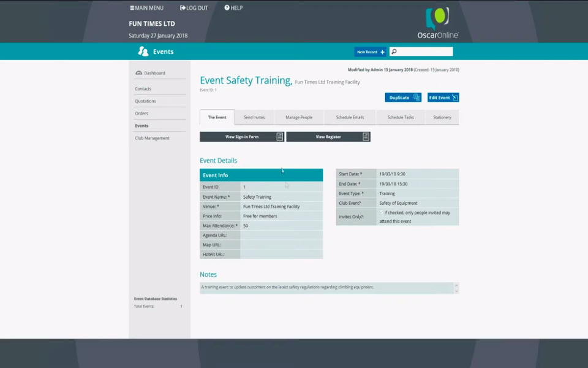Screen dimensions: 588x368
Task: Click the View Register button
Action: tap(328, 137)
